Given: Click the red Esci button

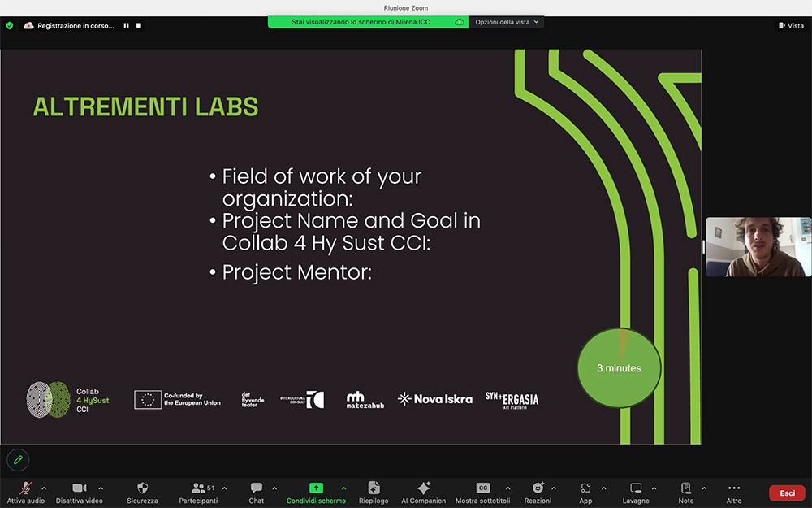Looking at the screenshot, I should pyautogui.click(x=787, y=493).
